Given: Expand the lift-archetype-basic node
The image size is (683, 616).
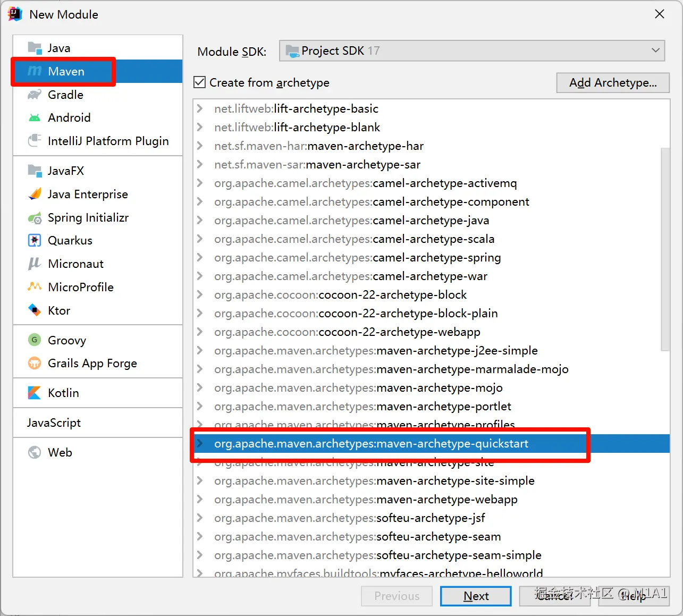Looking at the screenshot, I should tap(200, 108).
